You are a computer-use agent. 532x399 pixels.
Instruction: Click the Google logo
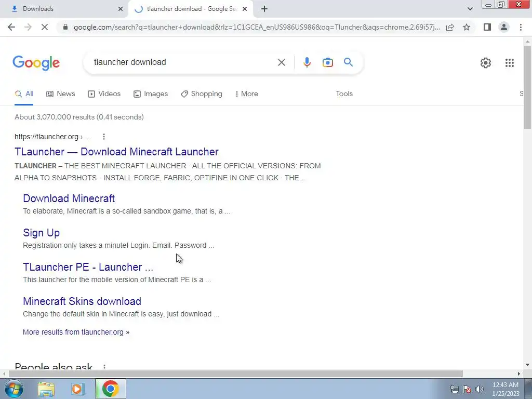pyautogui.click(x=36, y=63)
